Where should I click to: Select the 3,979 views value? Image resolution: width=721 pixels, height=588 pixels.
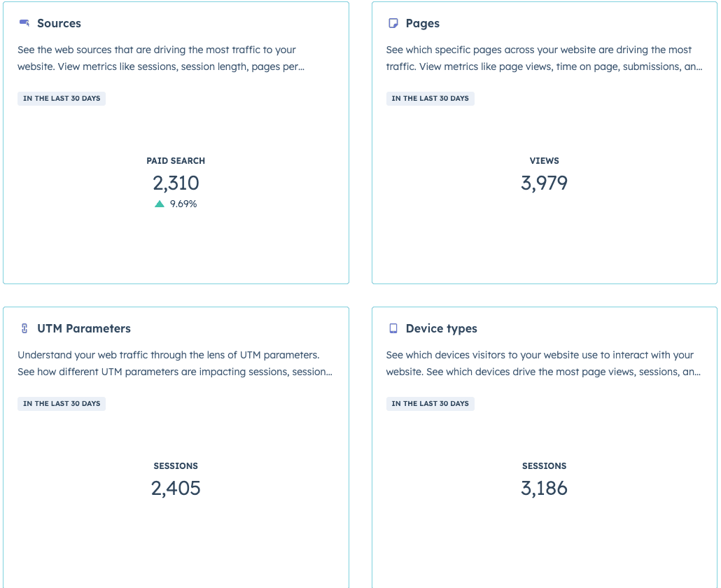(x=544, y=183)
